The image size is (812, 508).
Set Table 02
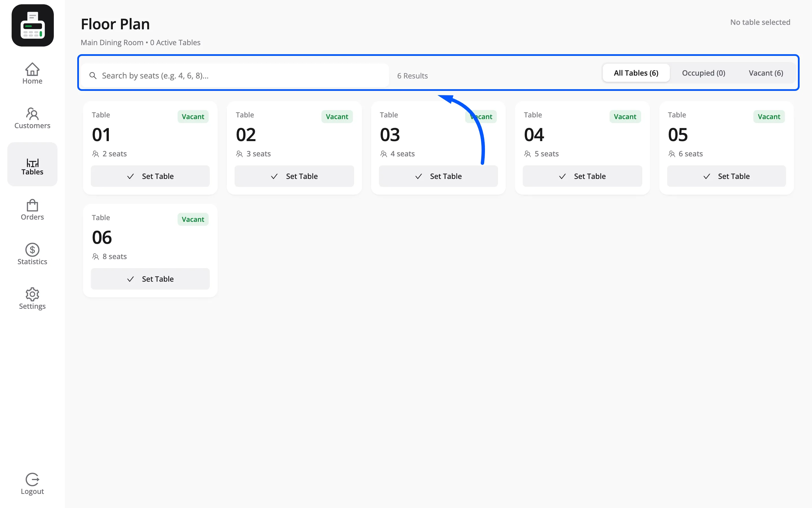(294, 176)
